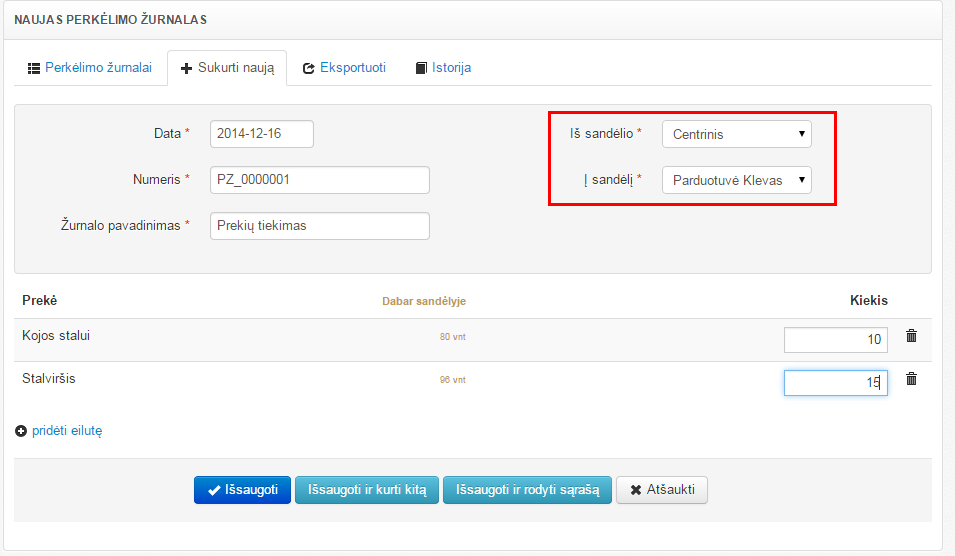The height and width of the screenshot is (556, 955).
Task: Switch to the Eksportuoti tab
Action: (x=344, y=68)
